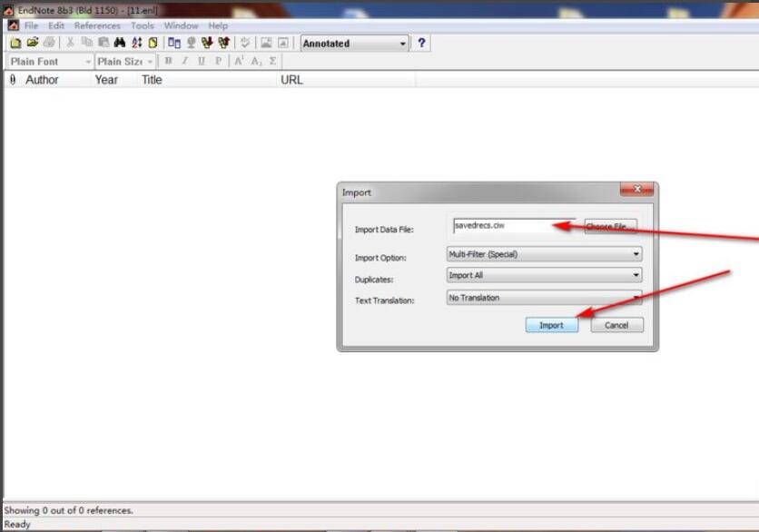The width and height of the screenshot is (759, 532).
Task: Click the Import down-arrow toolbar icon
Action: (207, 43)
